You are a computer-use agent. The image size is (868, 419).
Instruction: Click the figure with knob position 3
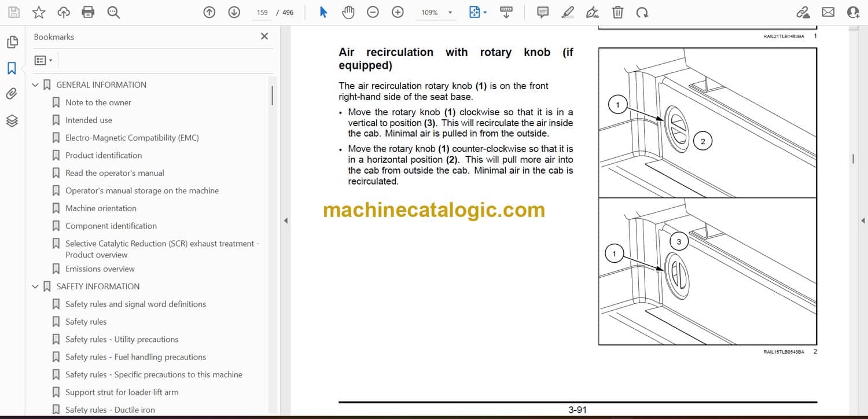707,271
